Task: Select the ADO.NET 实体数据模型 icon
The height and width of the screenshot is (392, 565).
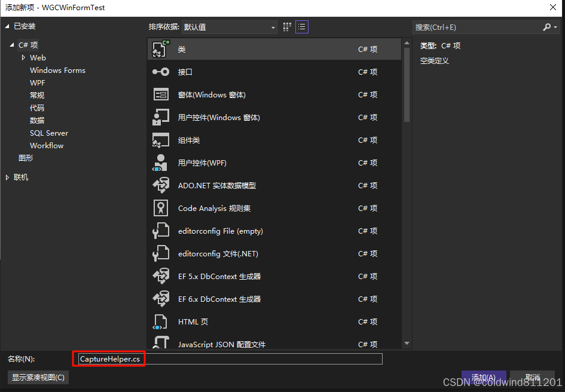Action: tap(161, 186)
